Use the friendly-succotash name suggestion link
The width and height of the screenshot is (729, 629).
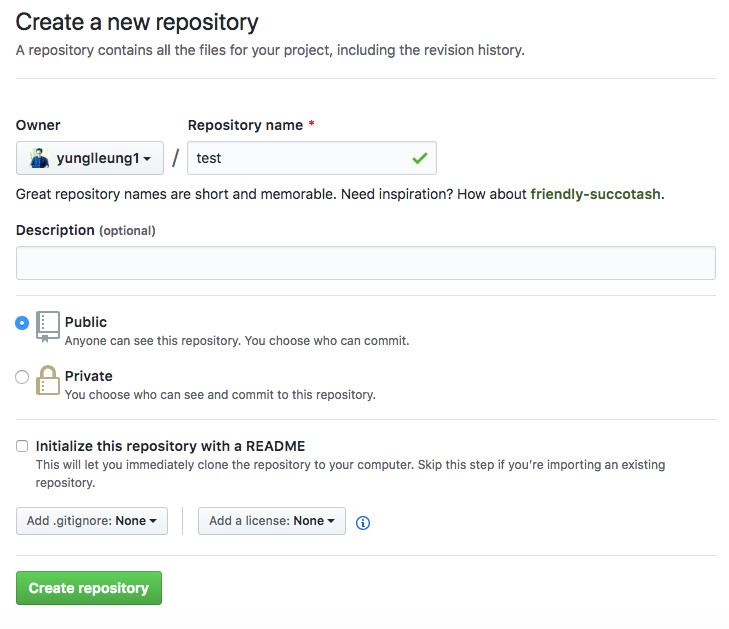595,194
